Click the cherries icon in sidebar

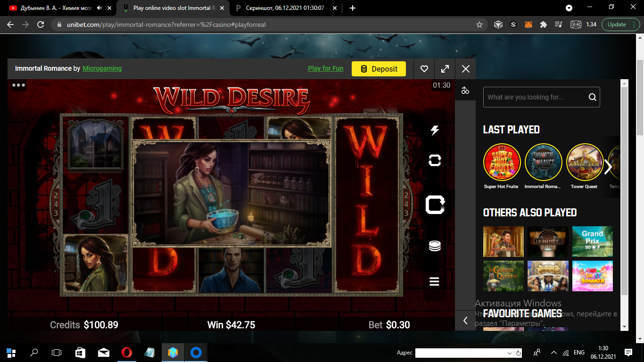(x=465, y=90)
